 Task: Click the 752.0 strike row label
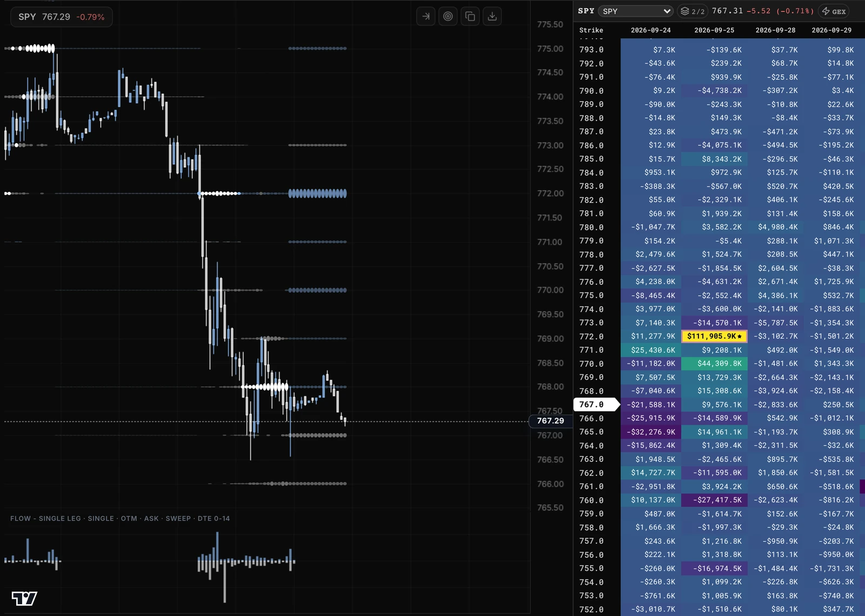[x=591, y=610]
